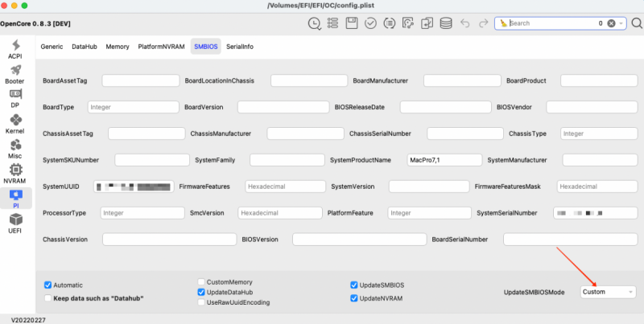Select the SMBIOS tab
644x324 pixels.
206,47
